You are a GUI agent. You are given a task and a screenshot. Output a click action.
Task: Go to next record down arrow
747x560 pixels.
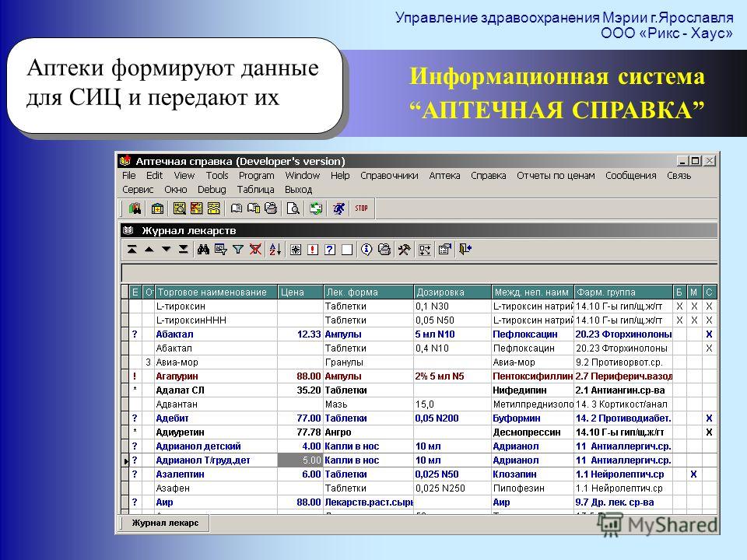pyautogui.click(x=167, y=249)
